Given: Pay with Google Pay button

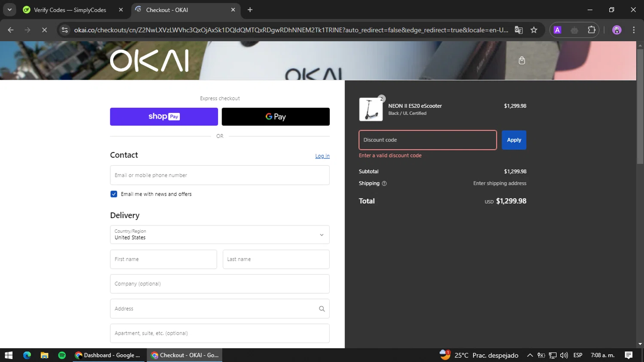Looking at the screenshot, I should (276, 117).
